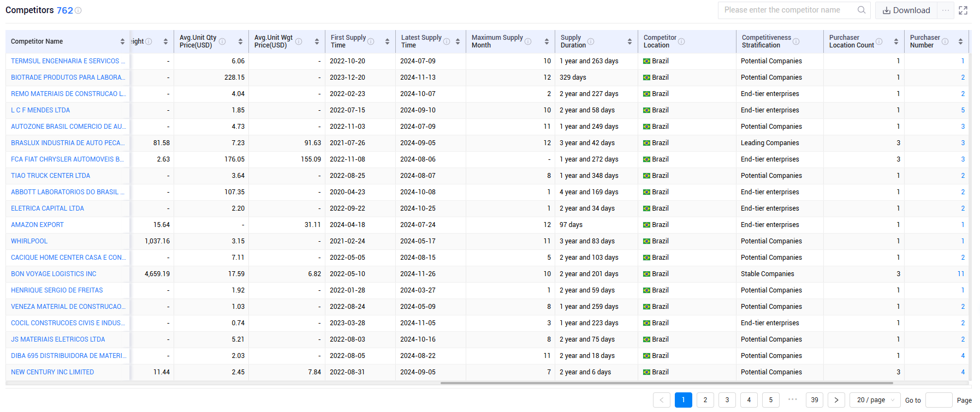Click the info icon on Maximum Supply Month
The height and width of the screenshot is (412, 980).
coord(528,41)
